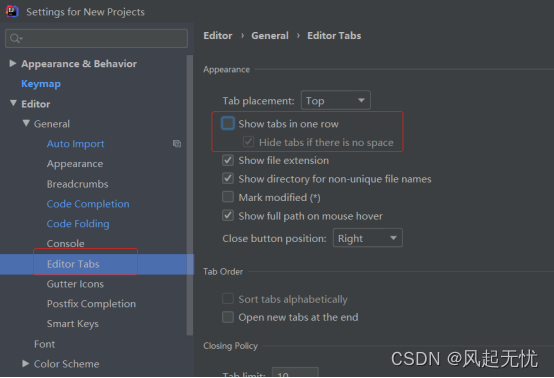
Task: Check Sort tabs alphabetically
Action: [x=228, y=299]
